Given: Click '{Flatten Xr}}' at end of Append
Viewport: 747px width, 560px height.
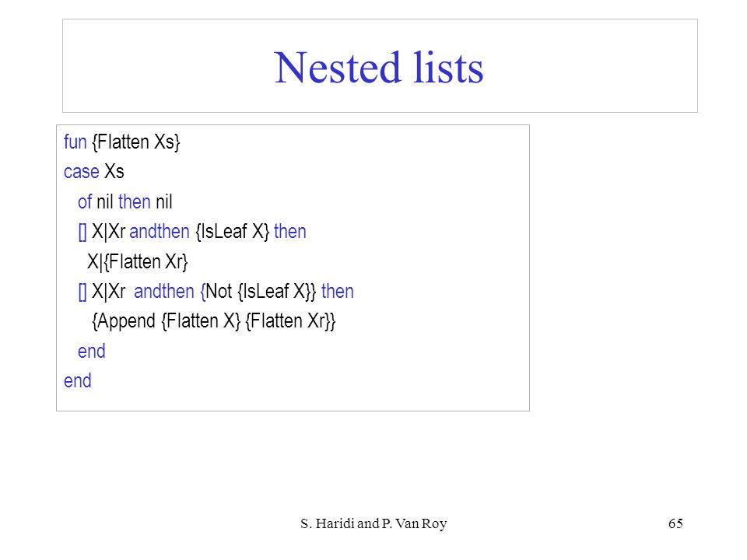Looking at the screenshot, I should click(290, 321).
